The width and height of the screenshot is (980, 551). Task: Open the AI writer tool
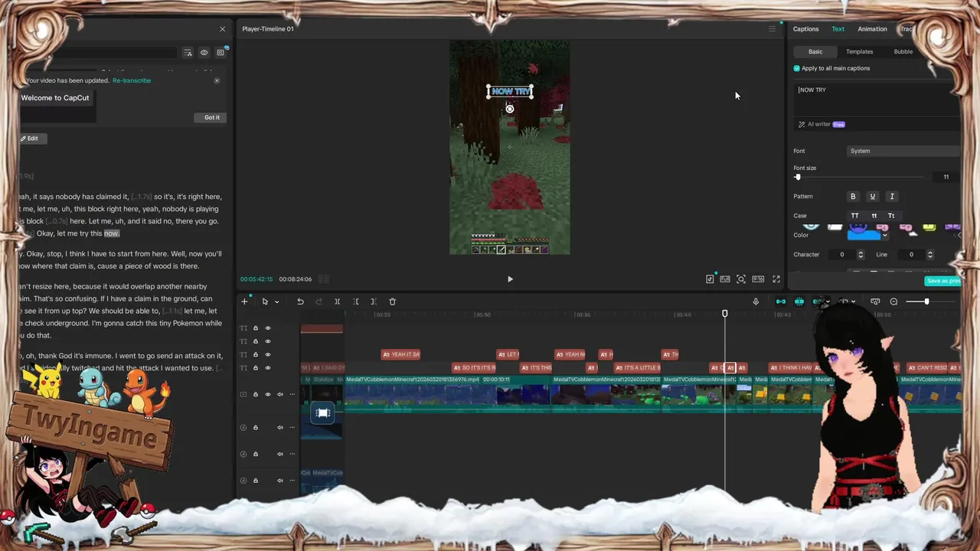click(x=822, y=124)
